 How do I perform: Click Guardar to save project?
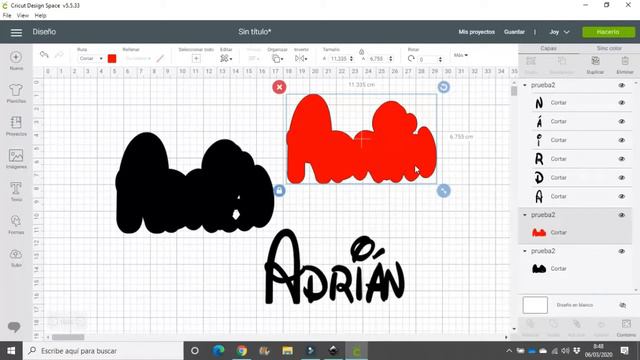[x=514, y=32]
